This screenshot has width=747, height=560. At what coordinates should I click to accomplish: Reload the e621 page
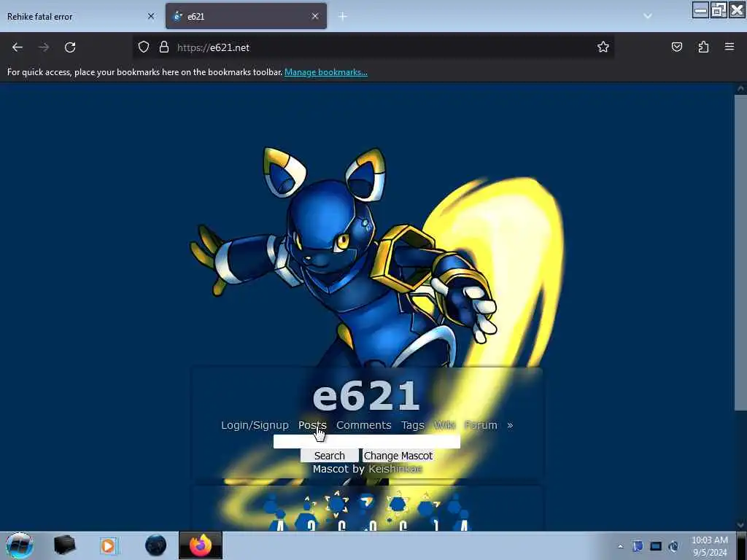point(70,47)
